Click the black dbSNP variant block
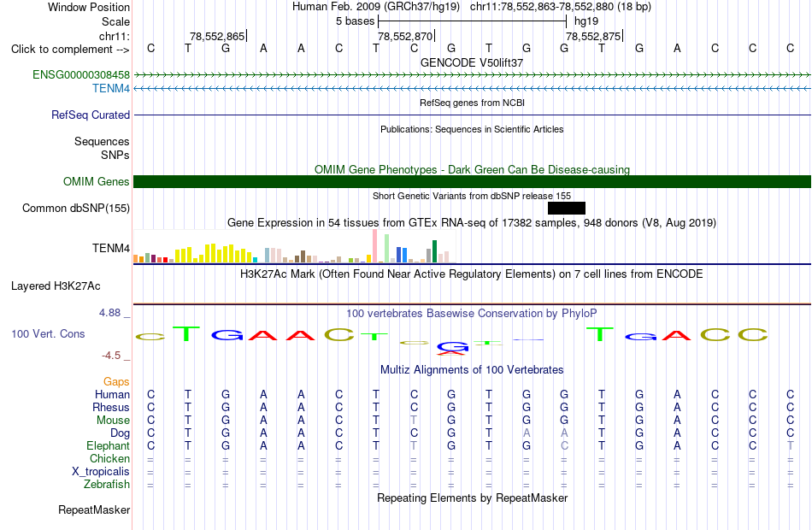The image size is (812, 530). pyautogui.click(x=567, y=209)
